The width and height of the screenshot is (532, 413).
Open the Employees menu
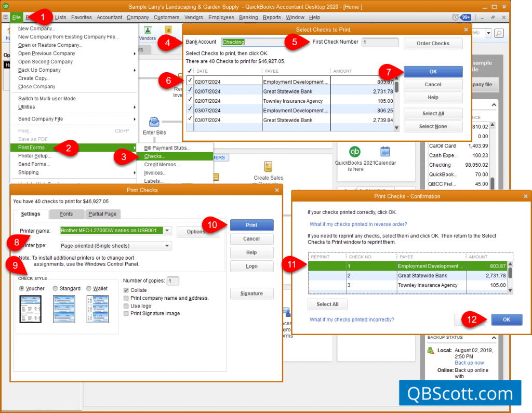coord(221,17)
